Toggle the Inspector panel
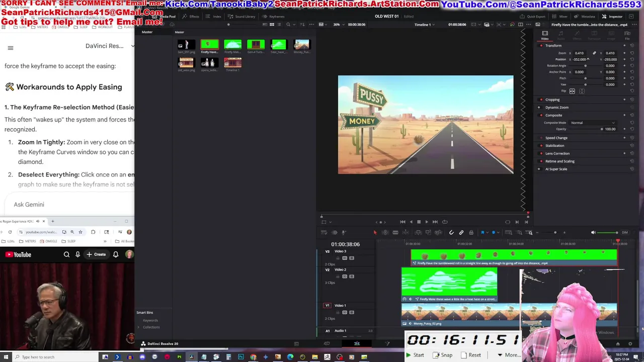 [x=612, y=17]
